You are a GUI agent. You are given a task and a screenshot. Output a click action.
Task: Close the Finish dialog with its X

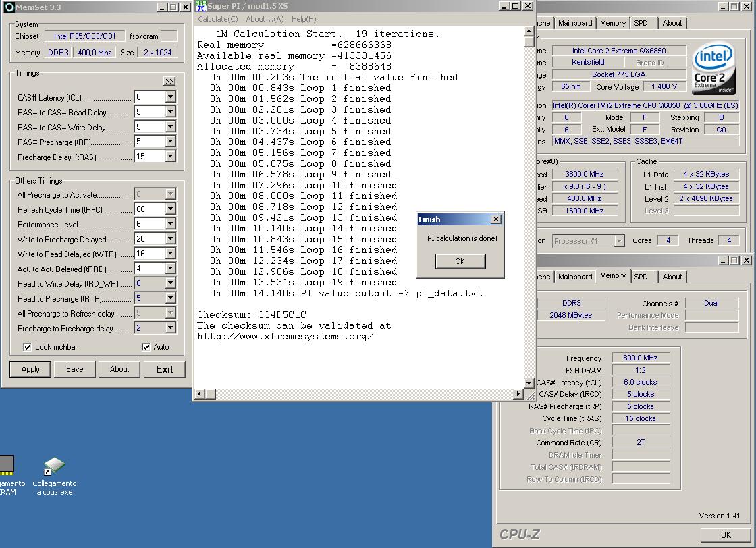pyautogui.click(x=495, y=219)
